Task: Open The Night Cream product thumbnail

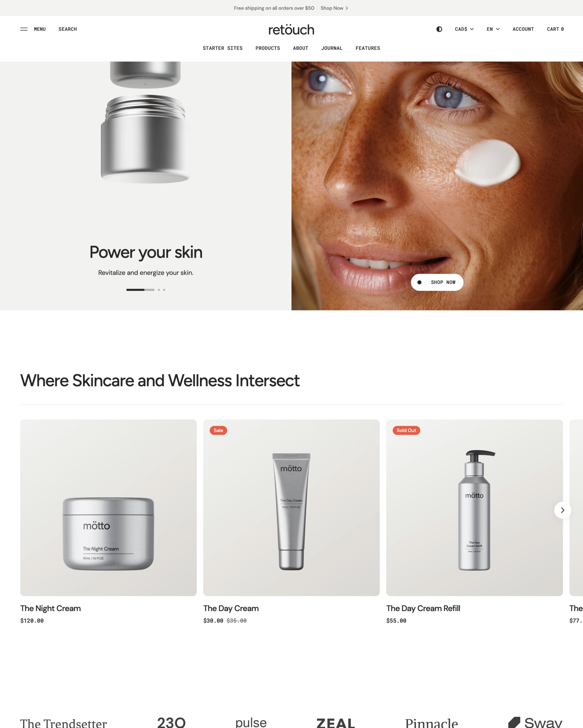Action: (108, 508)
